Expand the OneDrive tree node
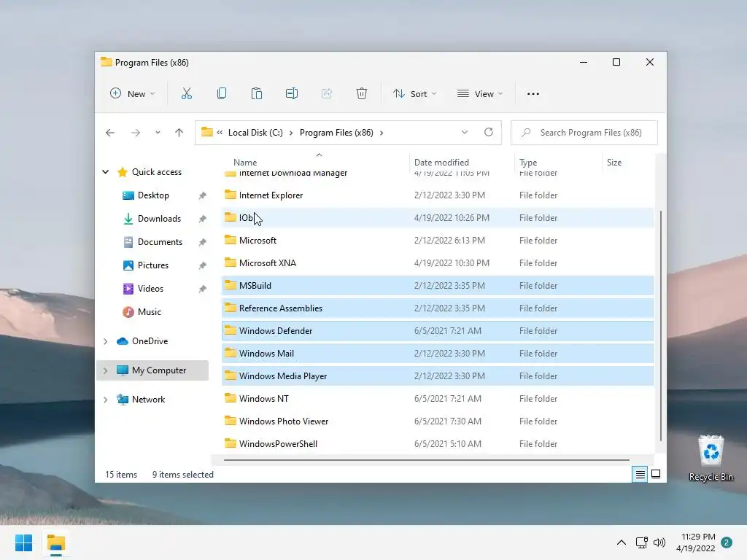 pos(105,341)
